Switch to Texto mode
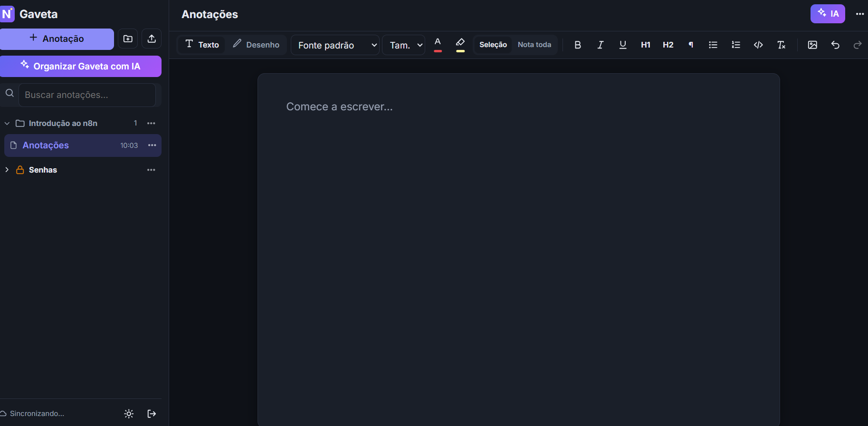Image resolution: width=868 pixels, height=426 pixels. [x=202, y=45]
